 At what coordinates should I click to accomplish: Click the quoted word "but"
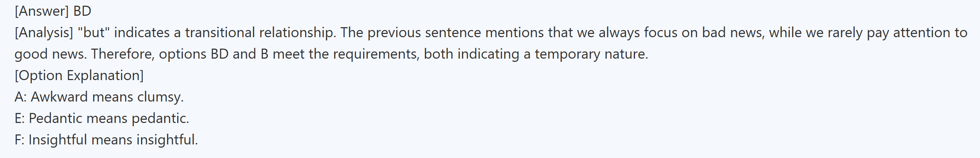pos(93,33)
